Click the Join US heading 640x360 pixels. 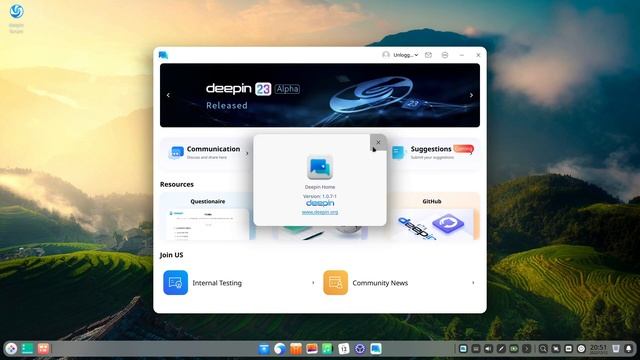[x=171, y=255]
